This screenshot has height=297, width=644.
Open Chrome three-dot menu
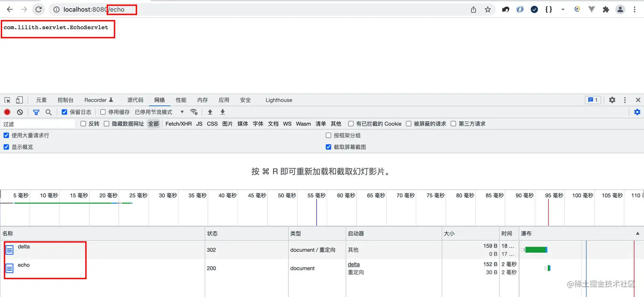(x=635, y=9)
